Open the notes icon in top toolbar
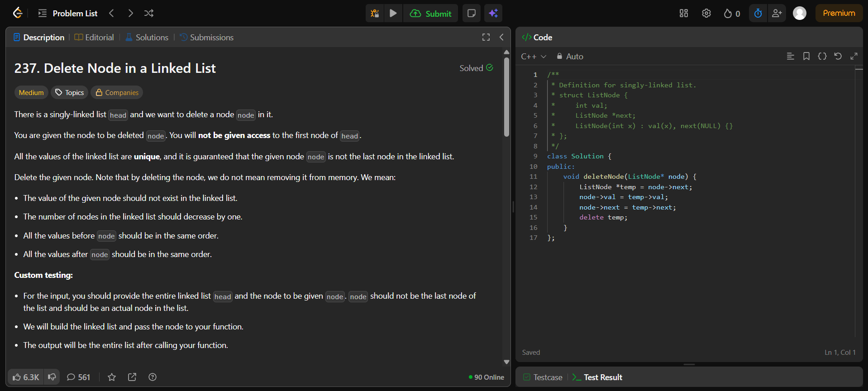 point(471,14)
